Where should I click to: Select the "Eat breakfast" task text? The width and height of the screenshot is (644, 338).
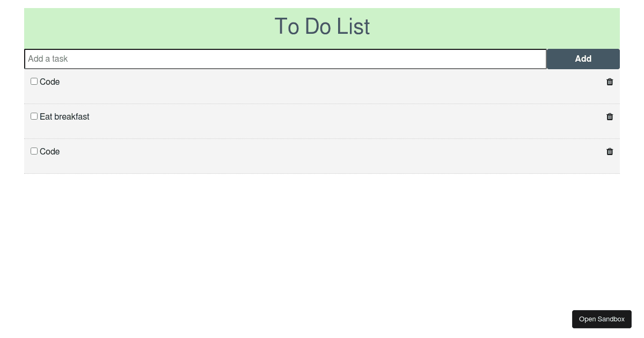(64, 116)
